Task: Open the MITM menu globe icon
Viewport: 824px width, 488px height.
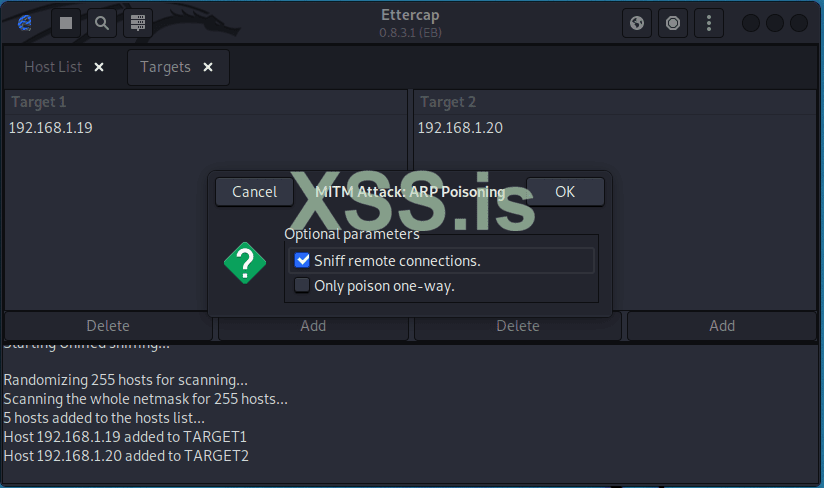Action: [637, 23]
